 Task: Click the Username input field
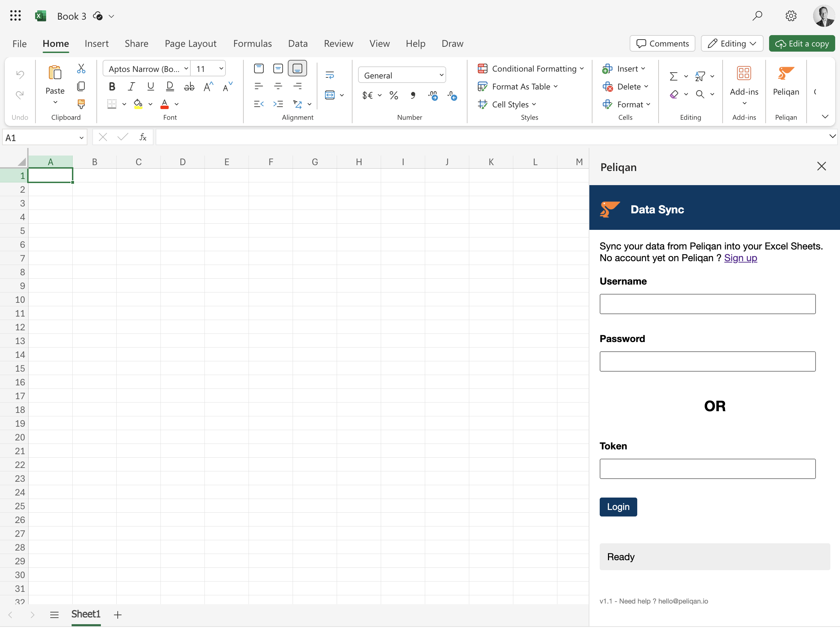tap(707, 304)
